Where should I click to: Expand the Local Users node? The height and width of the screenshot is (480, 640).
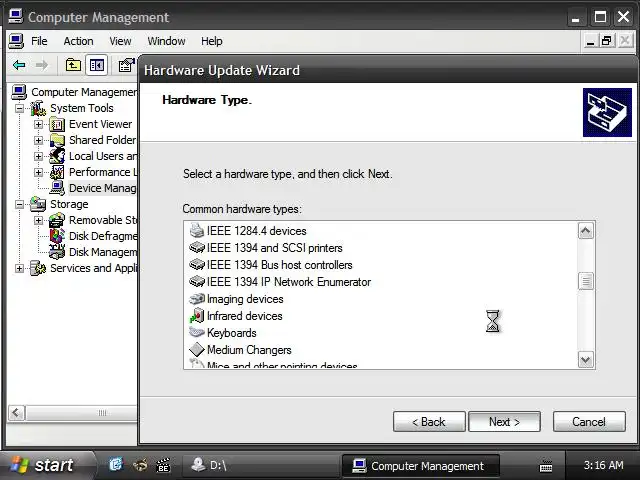(x=38, y=156)
